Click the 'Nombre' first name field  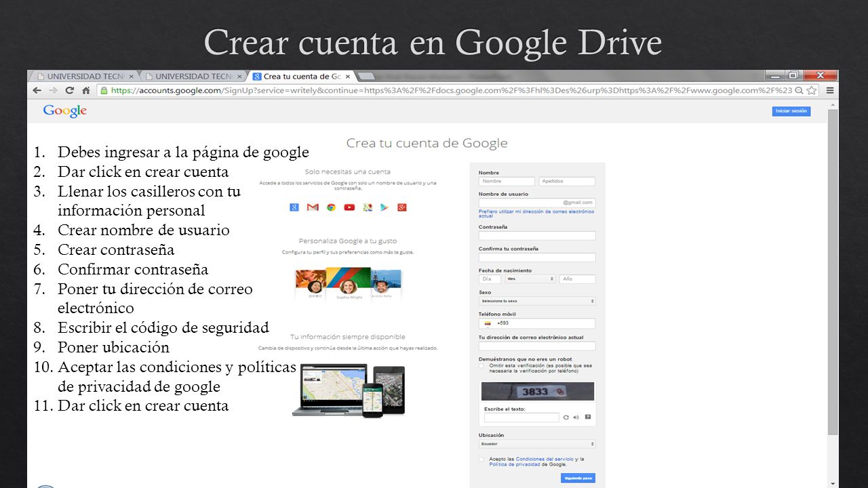point(507,182)
